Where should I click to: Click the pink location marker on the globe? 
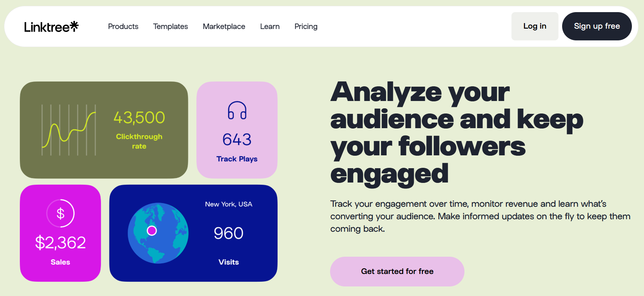[152, 231]
